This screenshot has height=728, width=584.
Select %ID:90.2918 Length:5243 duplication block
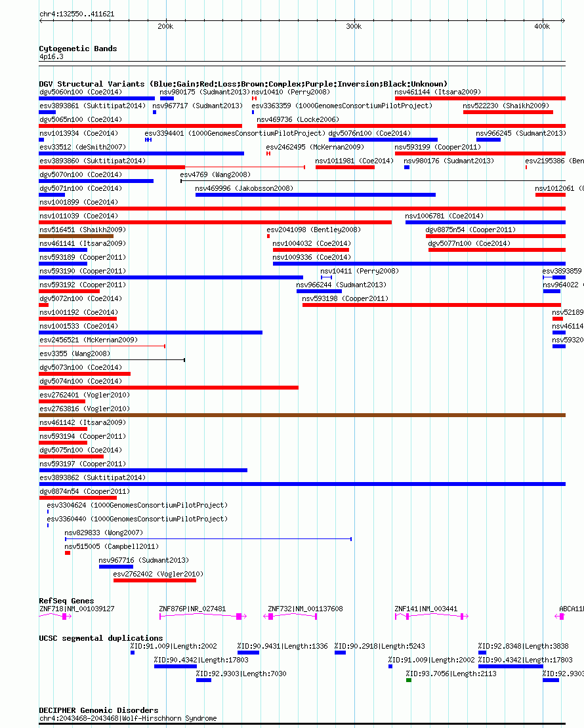point(340,653)
